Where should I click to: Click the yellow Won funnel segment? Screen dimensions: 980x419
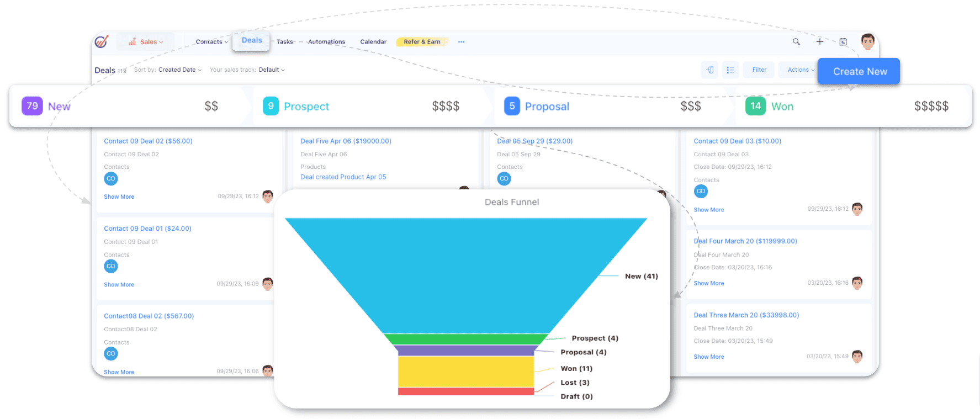click(x=465, y=372)
